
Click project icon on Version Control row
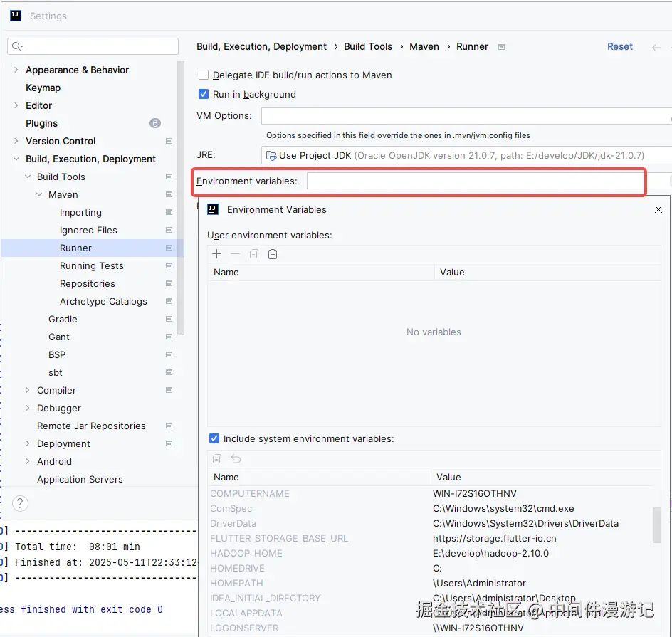169,141
